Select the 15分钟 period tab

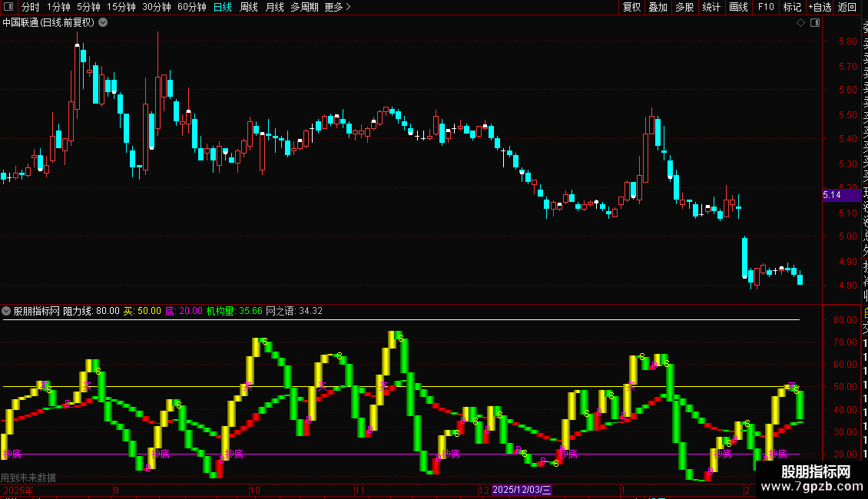coord(121,7)
